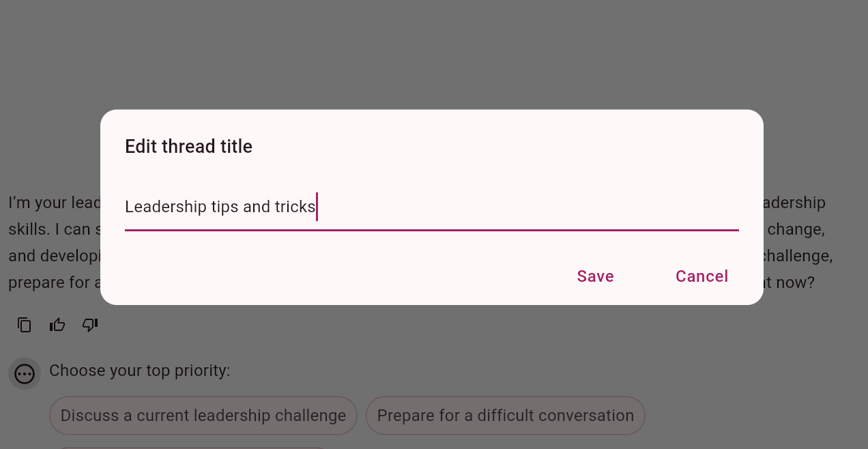Cancel the thread title edit
The width and height of the screenshot is (868, 449).
click(x=701, y=276)
